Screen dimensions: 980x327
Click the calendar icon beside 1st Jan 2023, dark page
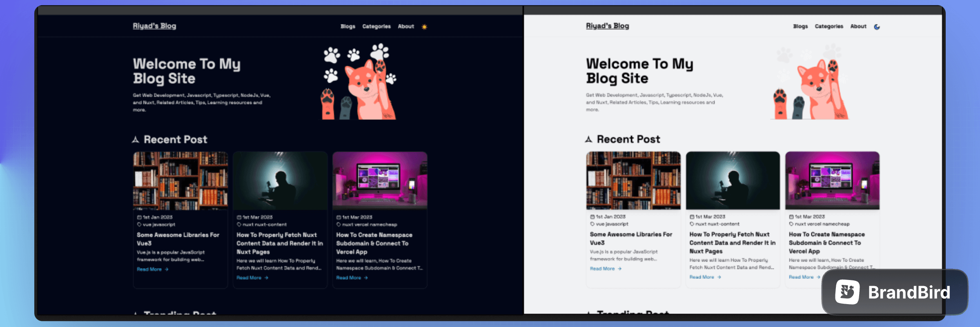point(139,217)
